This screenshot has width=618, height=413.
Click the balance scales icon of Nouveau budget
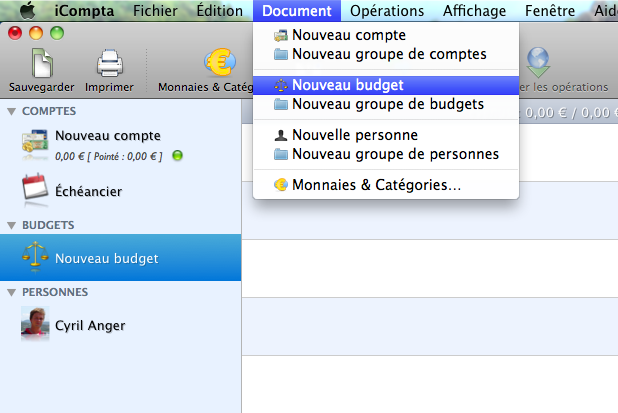pos(35,256)
